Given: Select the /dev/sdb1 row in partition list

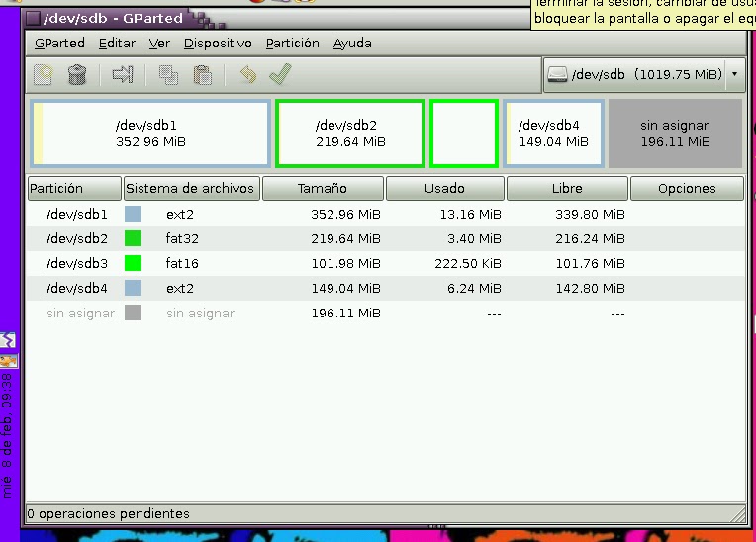Looking at the screenshot, I should coord(385,214).
